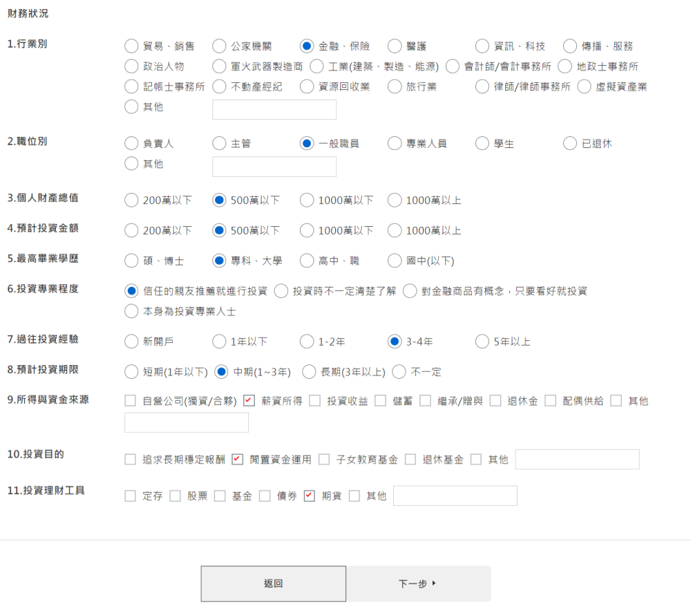This screenshot has height=616, width=691.
Task: Pick 5年以上 investment experience
Action: coord(482,342)
